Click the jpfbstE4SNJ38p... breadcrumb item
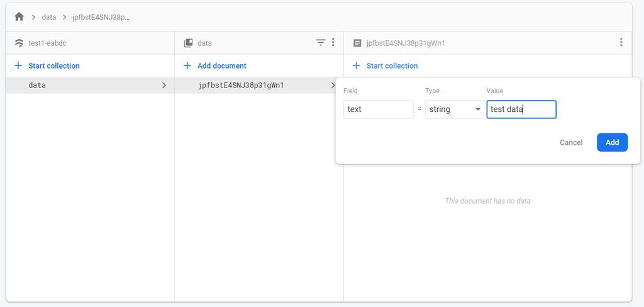Screen dimensions: 644x307 101,17
